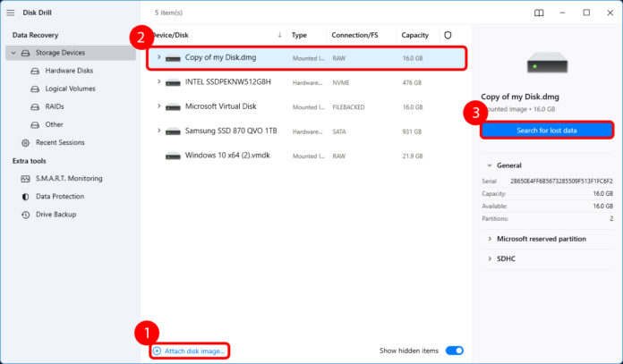Click the FILEBACKED connection cell
This screenshot has width=623, height=364.
(348, 107)
